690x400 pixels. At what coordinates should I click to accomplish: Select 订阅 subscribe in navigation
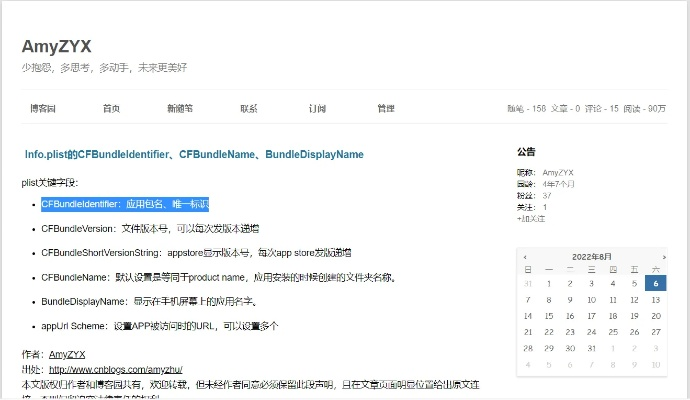coord(317,108)
